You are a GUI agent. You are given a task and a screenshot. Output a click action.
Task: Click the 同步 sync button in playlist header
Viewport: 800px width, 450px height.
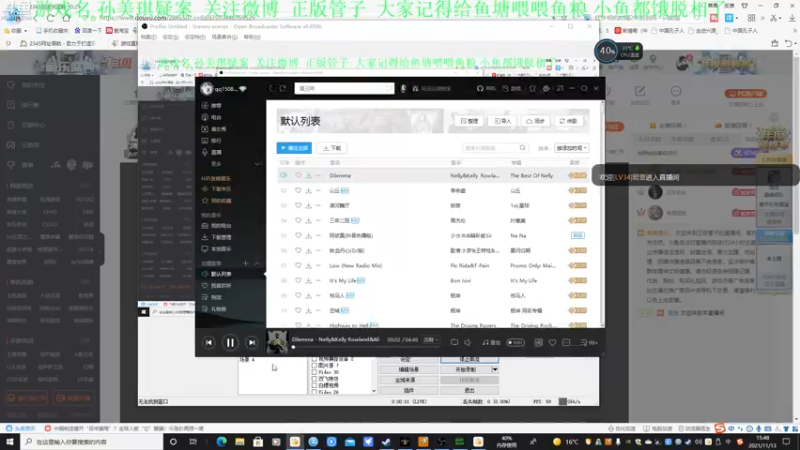(x=535, y=121)
